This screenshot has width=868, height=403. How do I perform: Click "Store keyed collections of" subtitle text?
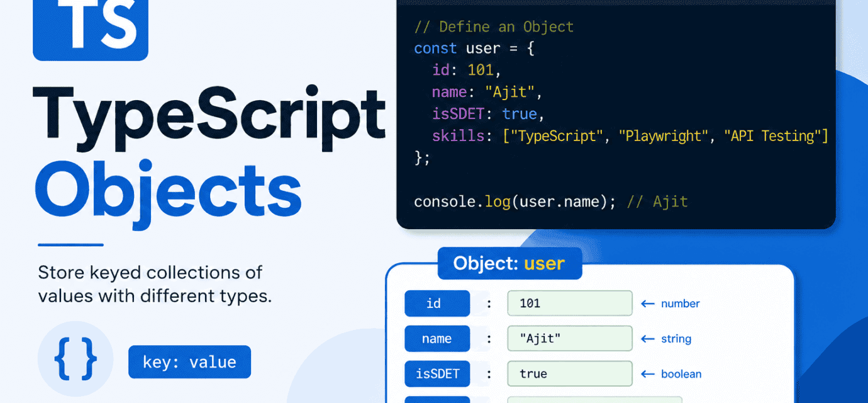pyautogui.click(x=150, y=273)
